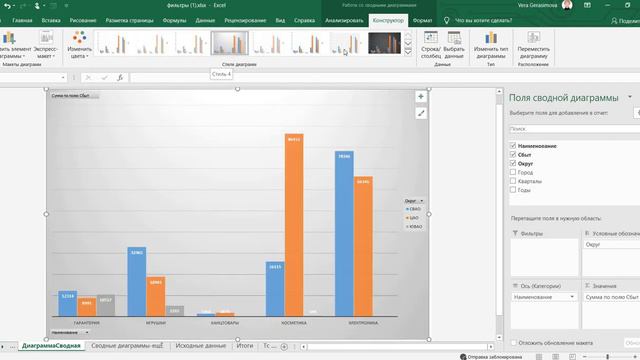Click the chart styles brush button
This screenshot has height=360, width=640.
(x=421, y=113)
